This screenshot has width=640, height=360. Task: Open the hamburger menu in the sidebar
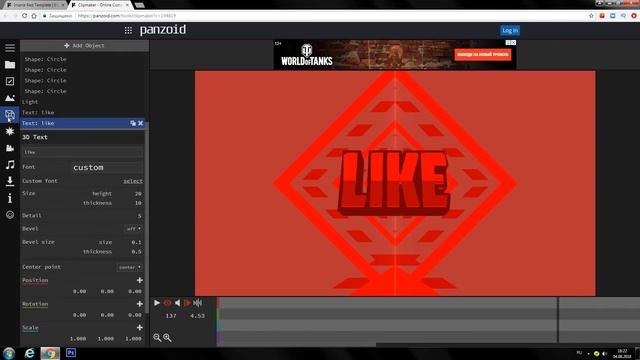click(x=10, y=48)
